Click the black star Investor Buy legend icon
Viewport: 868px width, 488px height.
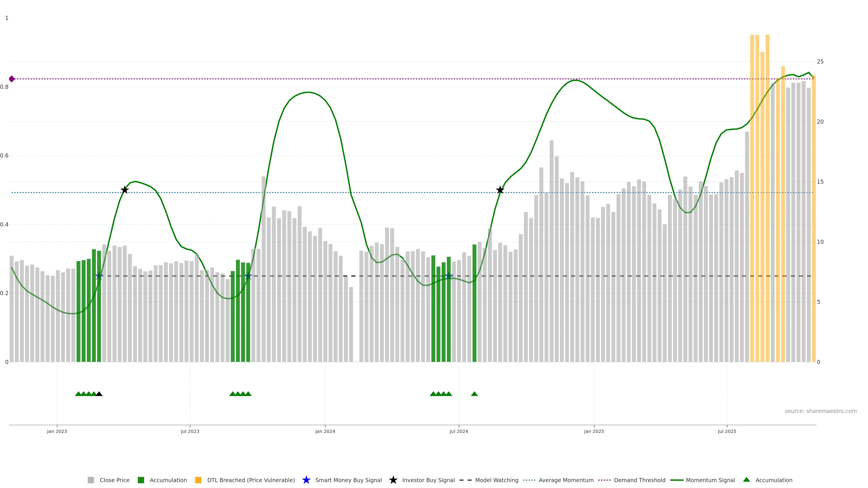click(393, 480)
